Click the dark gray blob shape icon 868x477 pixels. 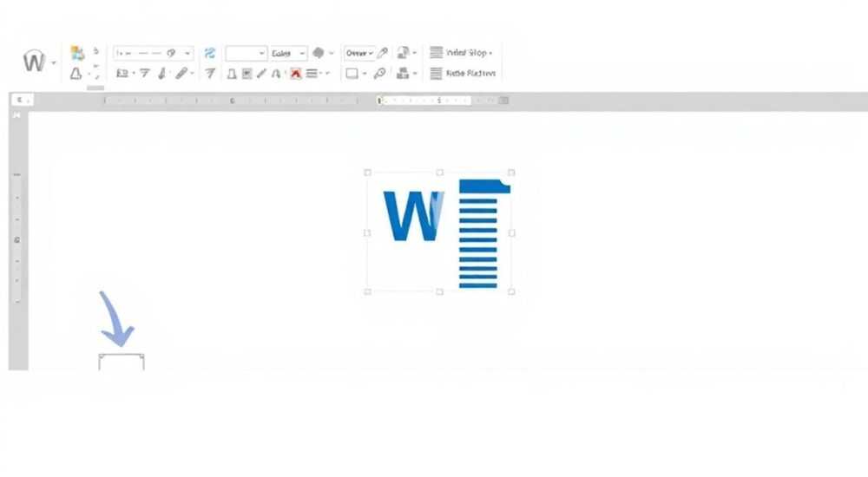coord(319,53)
